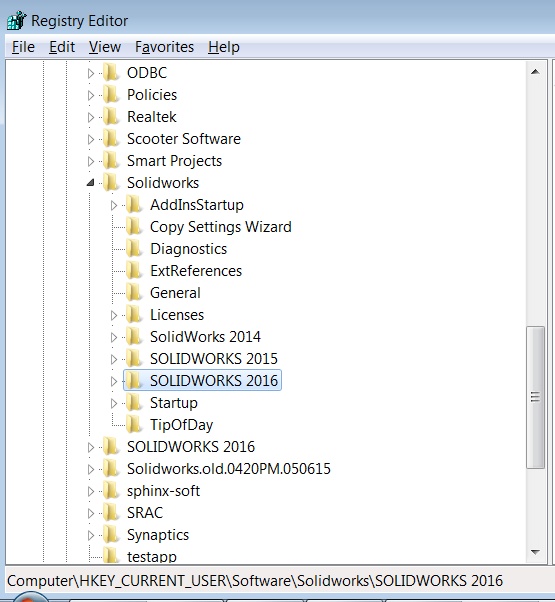
Task: Open the Help menu
Action: coord(224,47)
